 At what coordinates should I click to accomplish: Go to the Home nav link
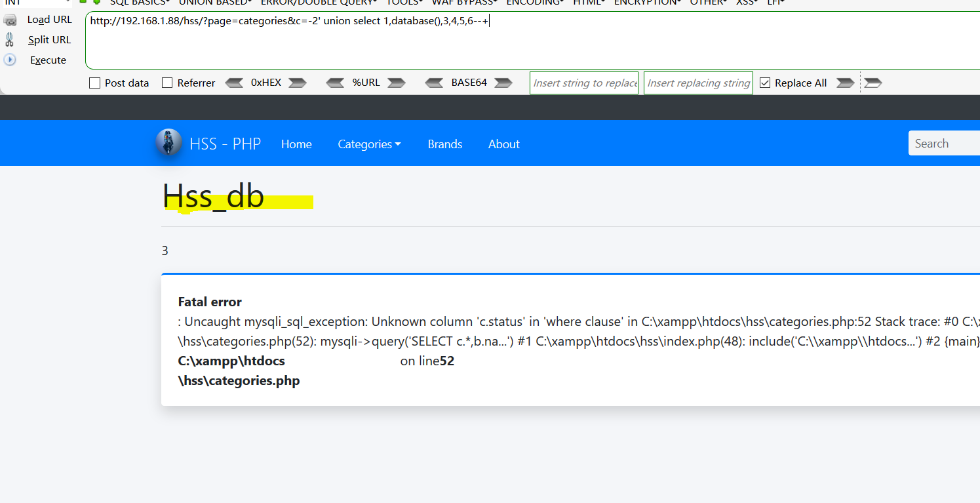pyautogui.click(x=296, y=144)
